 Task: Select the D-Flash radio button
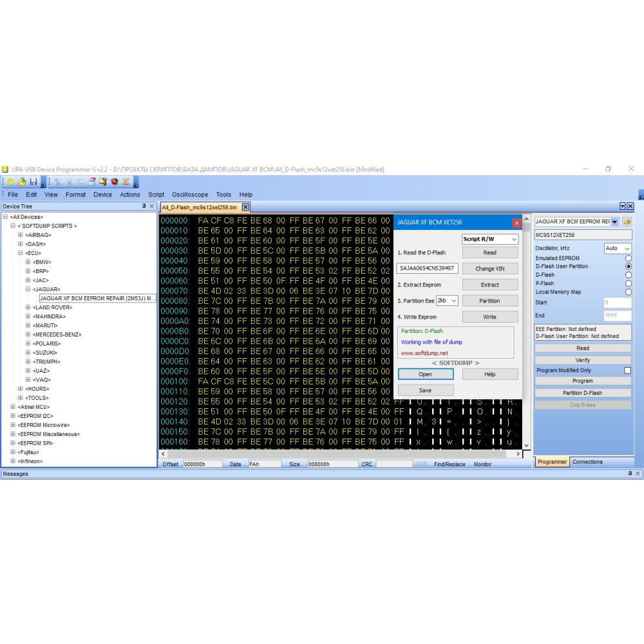629,275
